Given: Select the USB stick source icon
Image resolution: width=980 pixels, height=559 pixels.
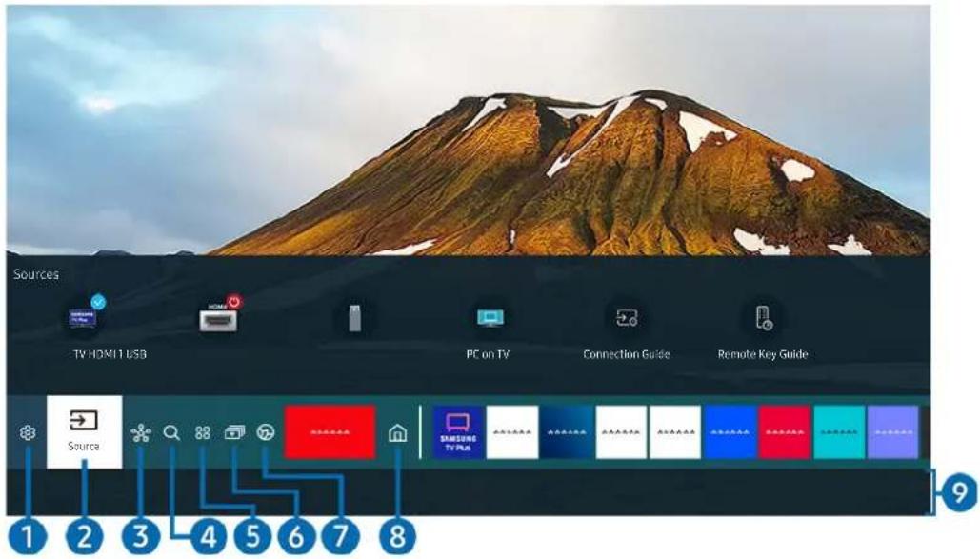Looking at the screenshot, I should click(354, 318).
